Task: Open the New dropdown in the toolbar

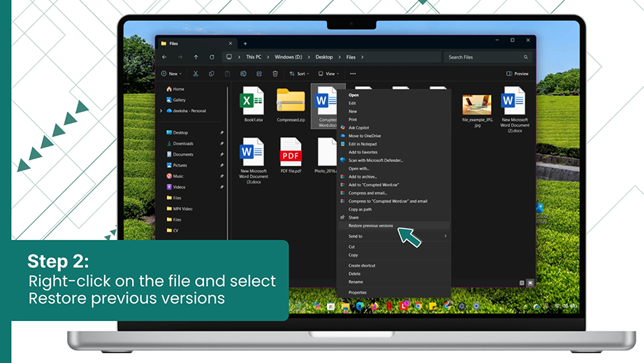Action: 171,73
